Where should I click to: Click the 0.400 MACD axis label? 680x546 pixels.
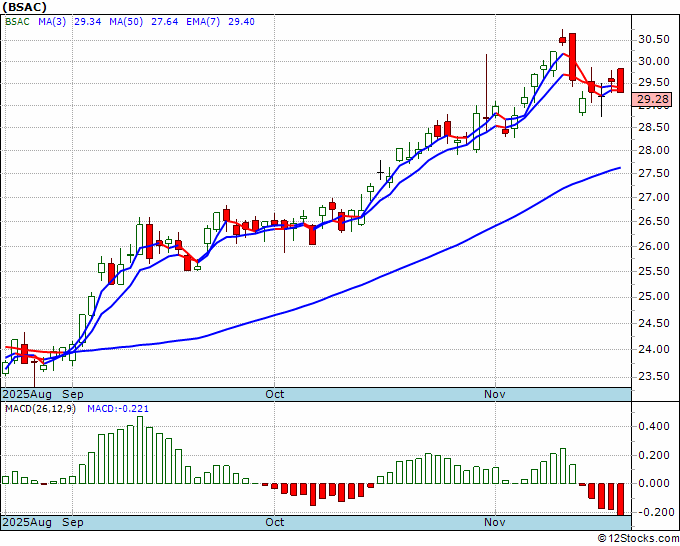(654, 427)
